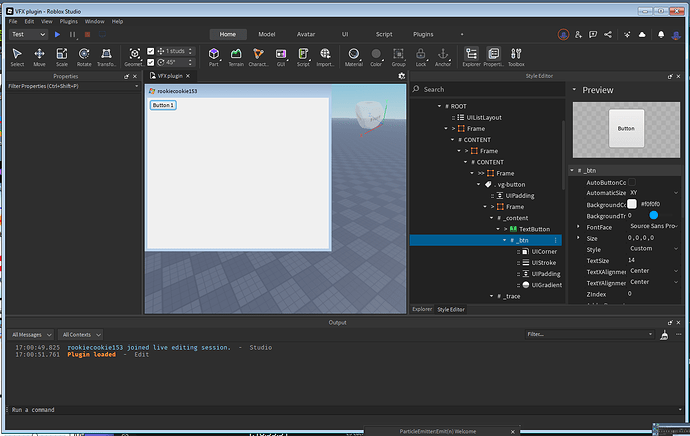690x436 pixels.
Task: Click the Share icon
Action: point(608,34)
